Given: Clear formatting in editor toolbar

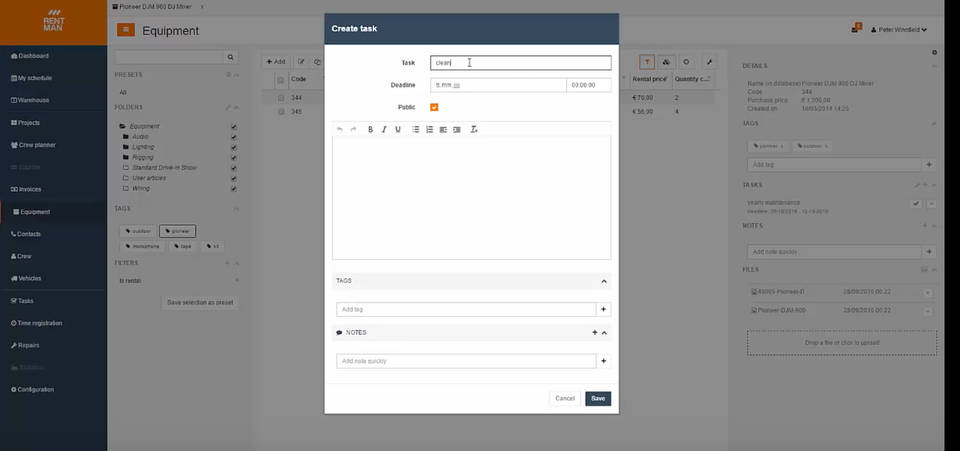Looking at the screenshot, I should pyautogui.click(x=474, y=129).
